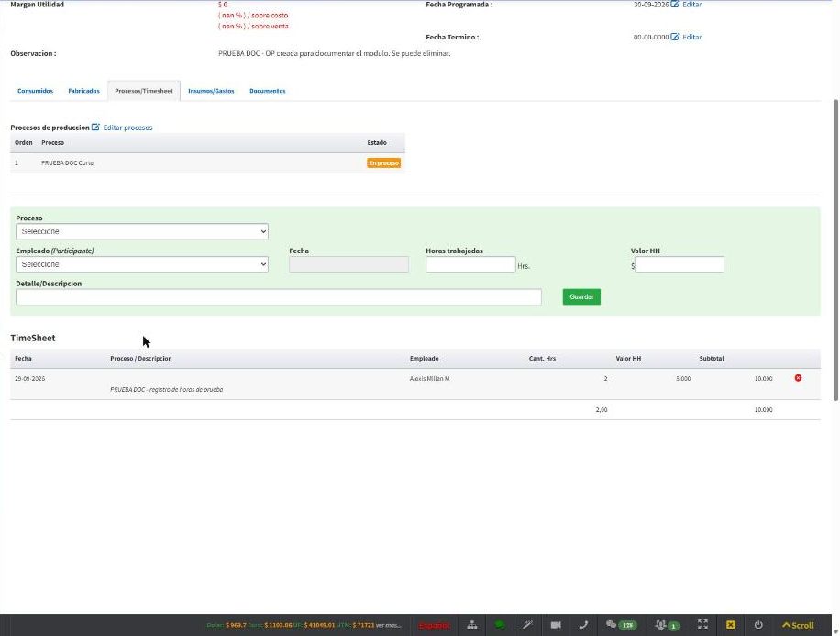Click the 'Subtotal' column header
The width and height of the screenshot is (840, 636).
tap(712, 358)
